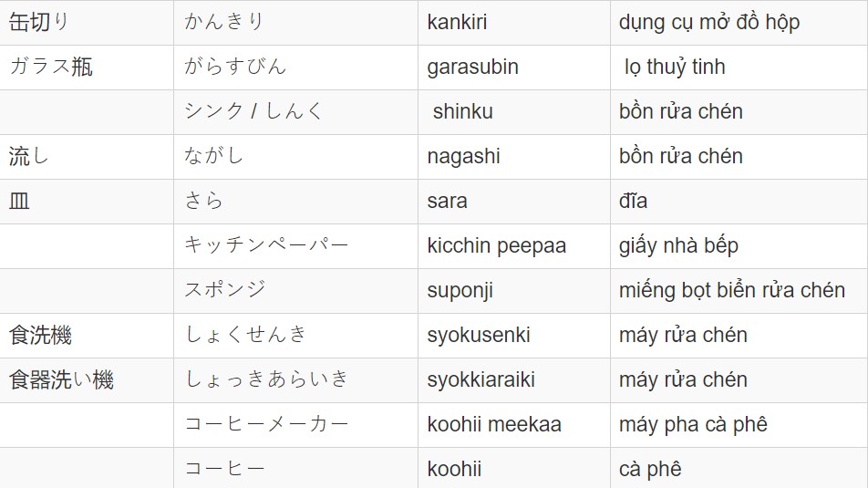Select the hiragana text かんきり
Image resolution: width=868 pixels, height=488 pixels.
click(x=223, y=22)
